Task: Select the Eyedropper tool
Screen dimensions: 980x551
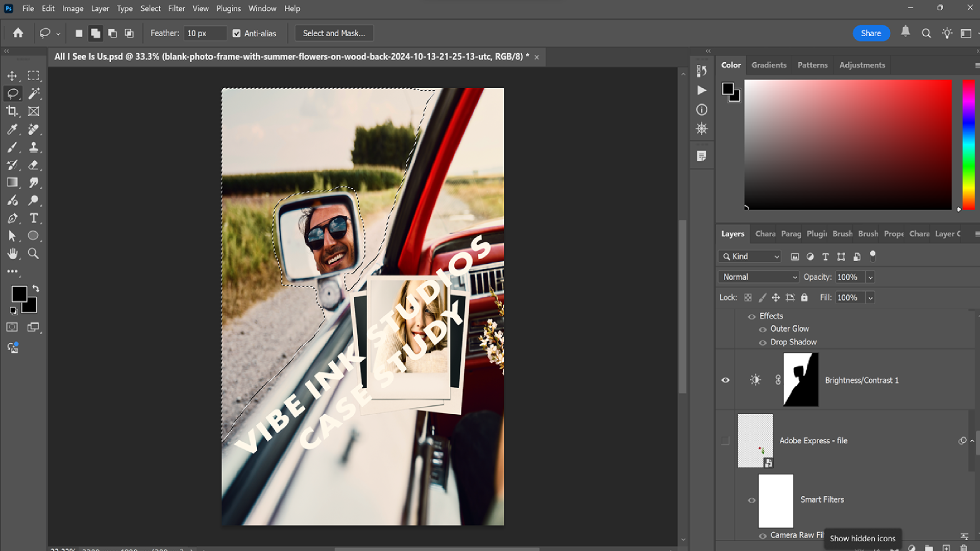Action: [x=12, y=129]
